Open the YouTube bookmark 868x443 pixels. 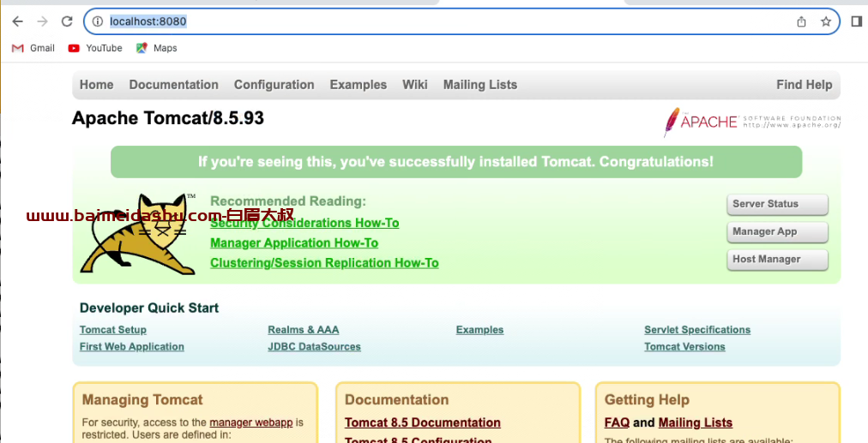click(x=95, y=48)
